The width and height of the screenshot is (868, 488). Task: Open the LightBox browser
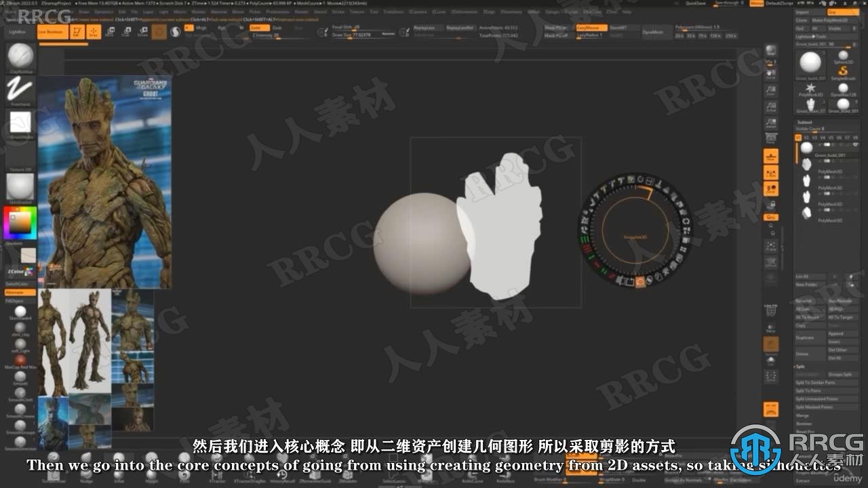(17, 32)
